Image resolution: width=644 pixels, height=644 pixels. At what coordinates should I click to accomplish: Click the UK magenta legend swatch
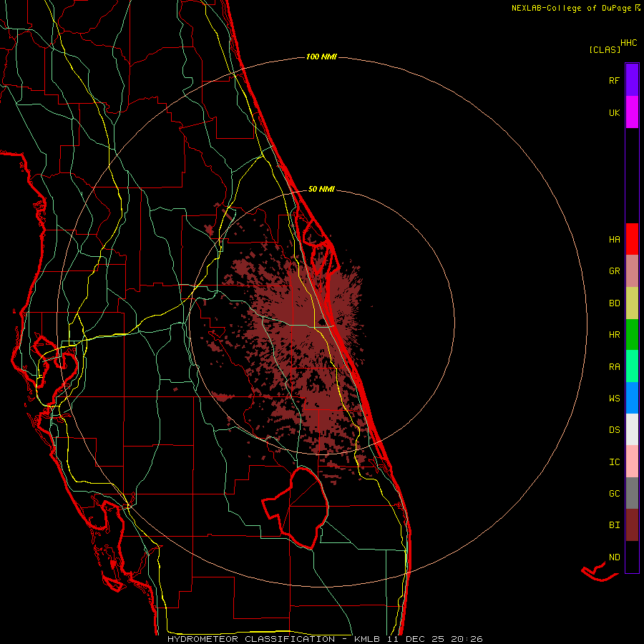point(632,112)
